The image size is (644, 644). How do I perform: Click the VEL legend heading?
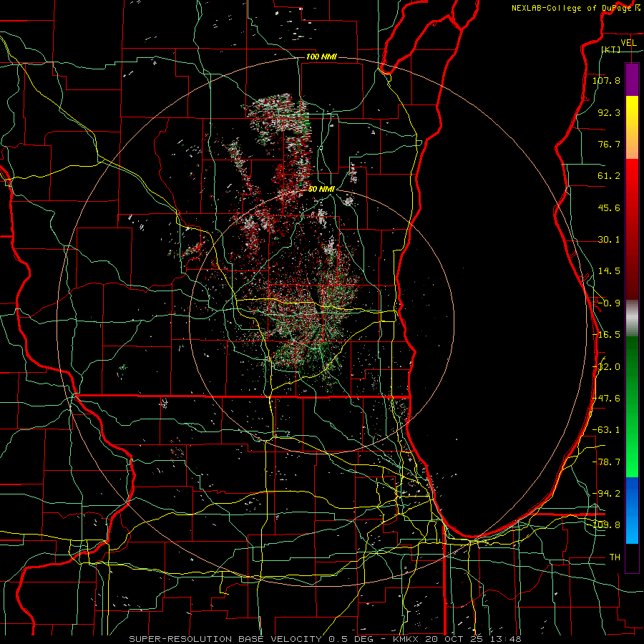pos(628,43)
